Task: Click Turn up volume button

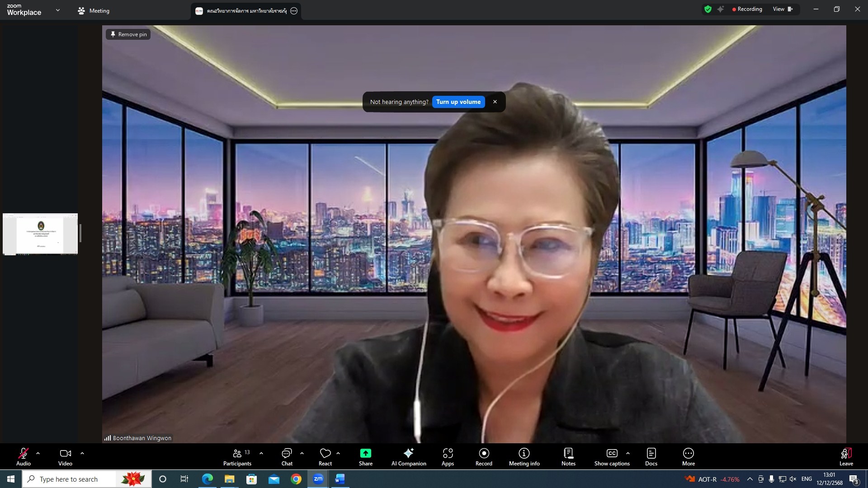Action: 458,102
